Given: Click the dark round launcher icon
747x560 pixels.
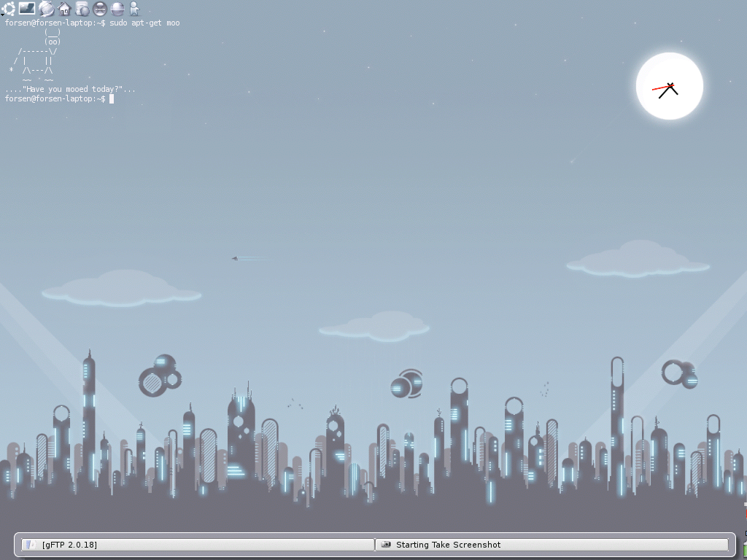Looking at the screenshot, I should (x=99, y=9).
